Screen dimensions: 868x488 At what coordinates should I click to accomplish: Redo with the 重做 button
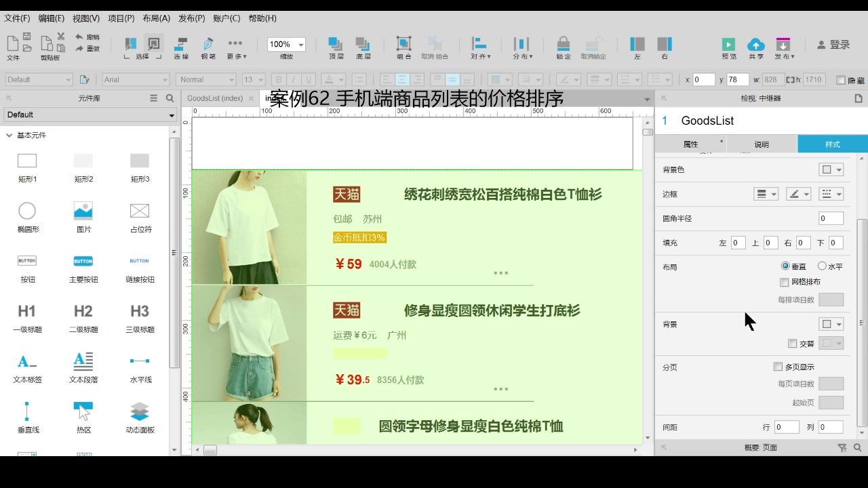[87, 49]
